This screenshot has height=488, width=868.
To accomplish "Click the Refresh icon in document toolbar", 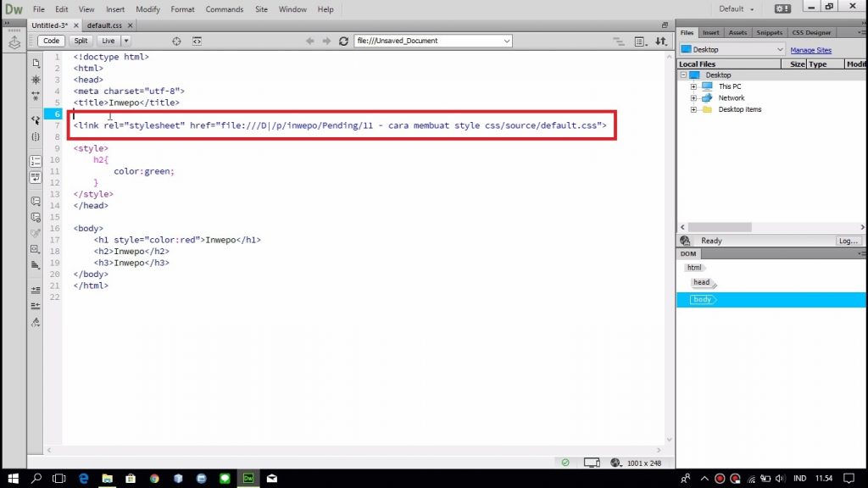I will coord(344,41).
